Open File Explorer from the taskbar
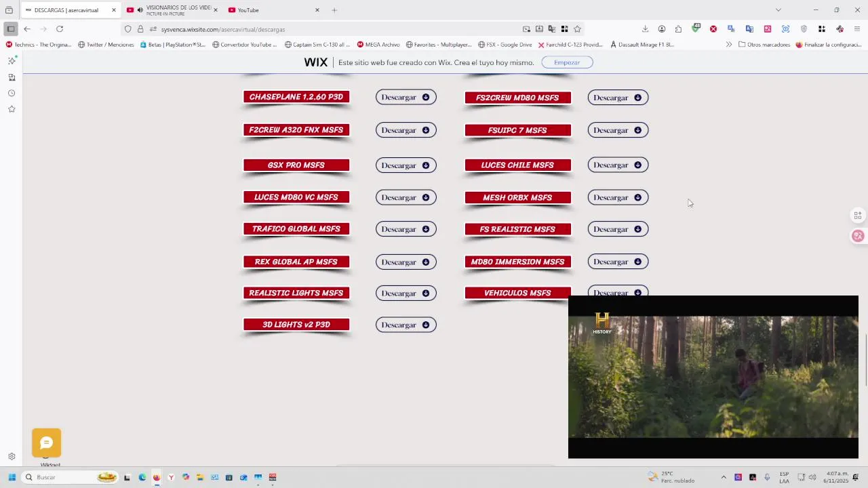The image size is (868, 488). (x=200, y=477)
